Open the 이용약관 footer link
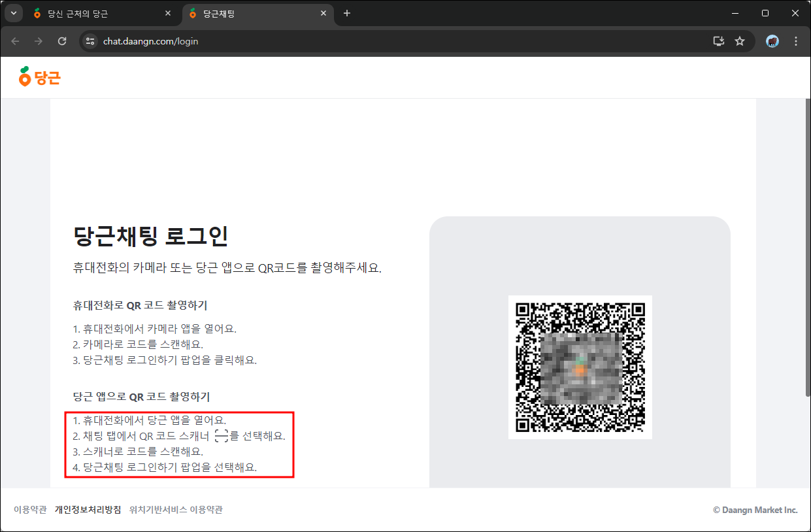811x532 pixels. click(30, 510)
